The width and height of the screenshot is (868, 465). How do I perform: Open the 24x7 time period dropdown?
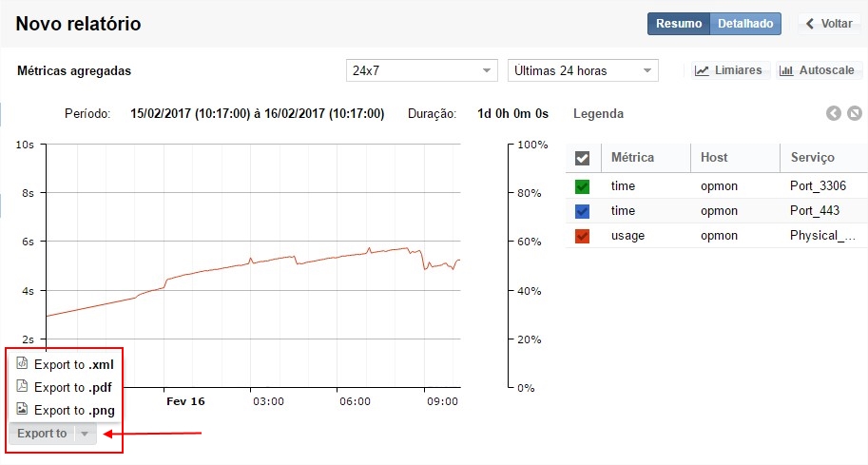pyautogui.click(x=421, y=70)
